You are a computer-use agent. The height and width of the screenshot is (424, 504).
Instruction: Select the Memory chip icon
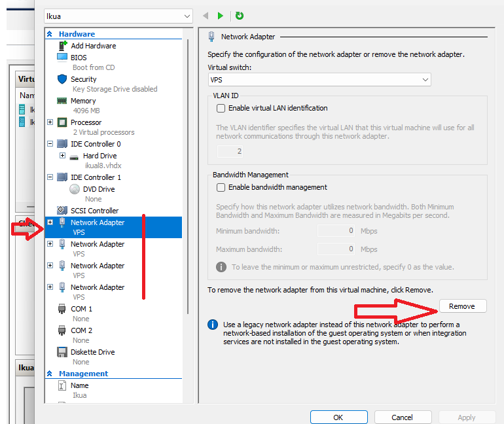62,101
